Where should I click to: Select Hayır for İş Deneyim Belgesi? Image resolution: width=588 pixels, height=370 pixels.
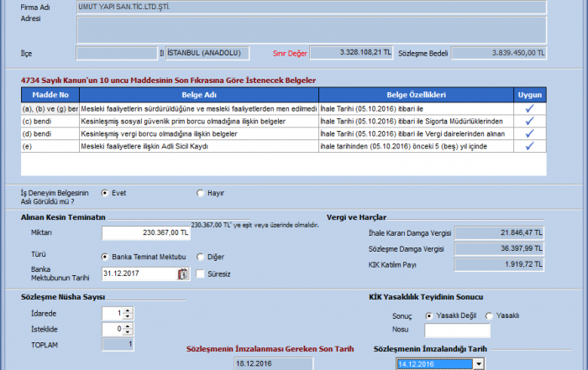click(200, 192)
